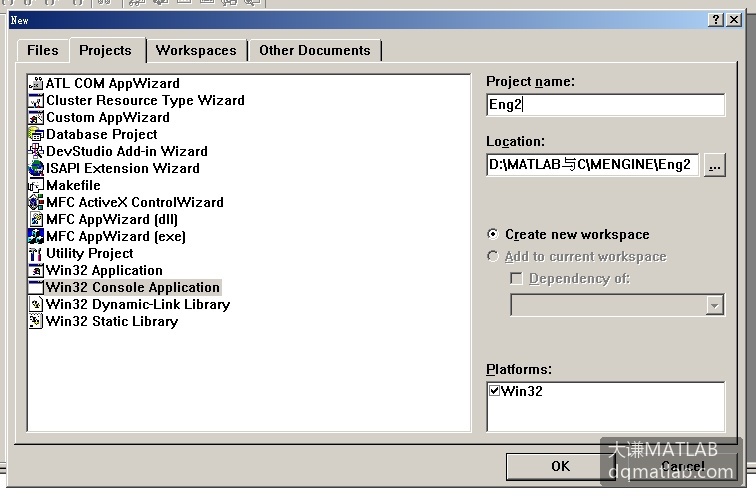Click the Win32 Console Application icon

[x=36, y=287]
